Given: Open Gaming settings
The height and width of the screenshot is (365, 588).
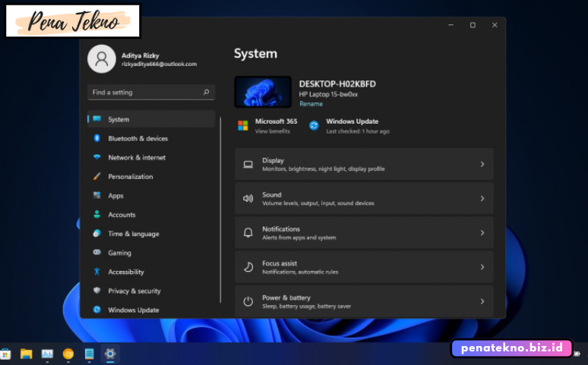Looking at the screenshot, I should click(x=151, y=253).
